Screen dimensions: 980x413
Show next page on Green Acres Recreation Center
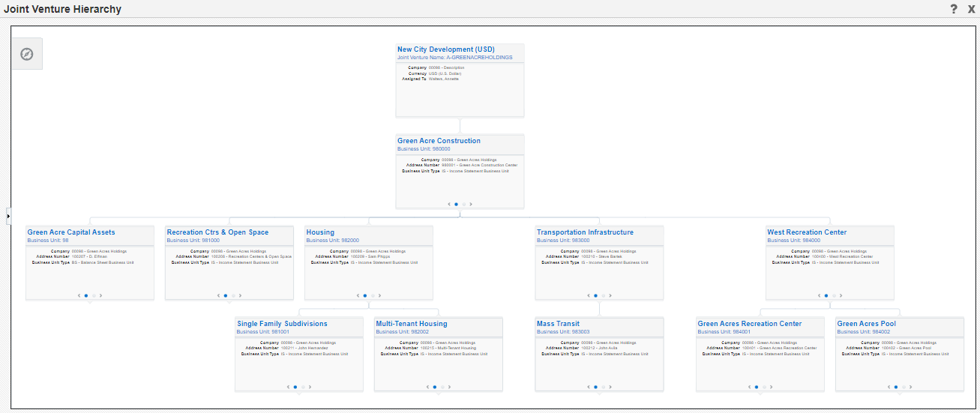(x=771, y=387)
